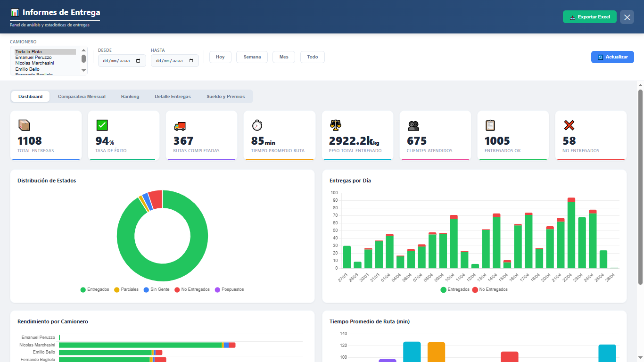Image resolution: width=644 pixels, height=362 pixels.
Task: Hide No Entregados series in Entregas por Día
Action: [x=490, y=289]
